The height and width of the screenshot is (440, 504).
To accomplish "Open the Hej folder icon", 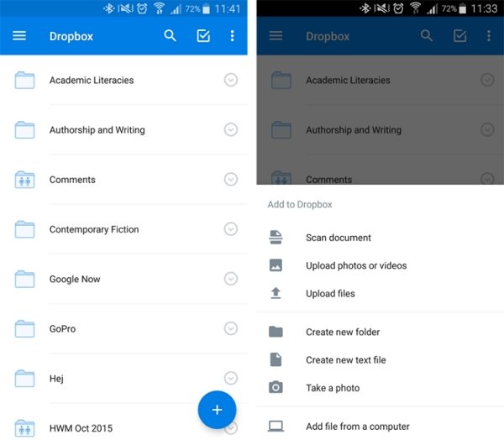I will pos(24,379).
